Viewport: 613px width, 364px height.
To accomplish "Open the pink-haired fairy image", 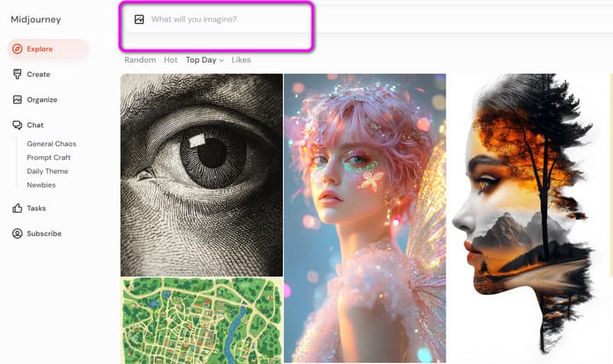I will coord(365,218).
